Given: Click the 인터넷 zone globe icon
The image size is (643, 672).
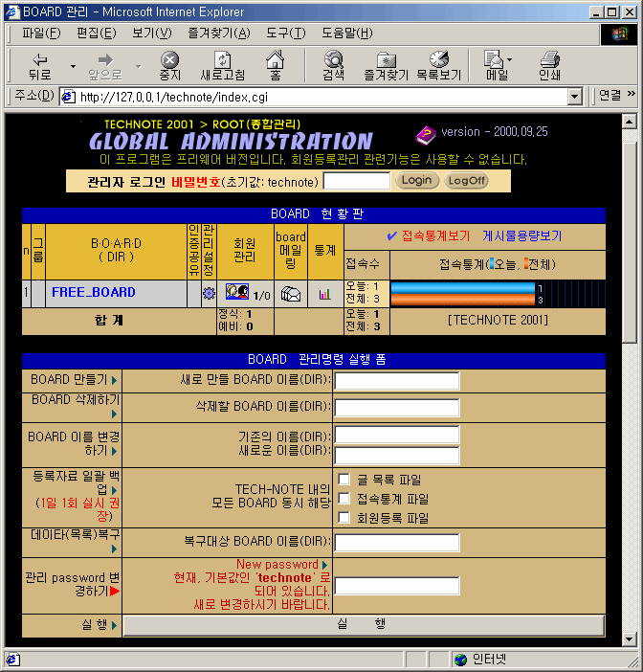Looking at the screenshot, I should pos(461,660).
